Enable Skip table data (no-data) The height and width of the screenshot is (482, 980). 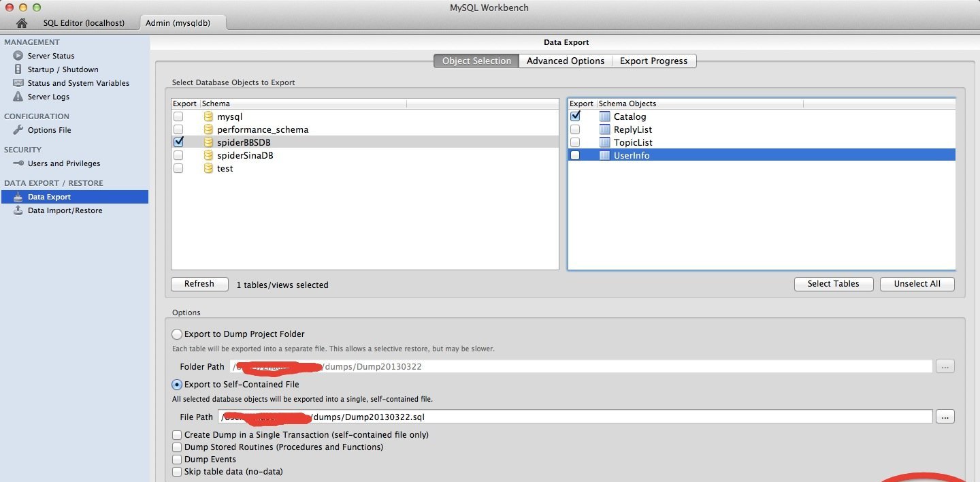point(178,472)
